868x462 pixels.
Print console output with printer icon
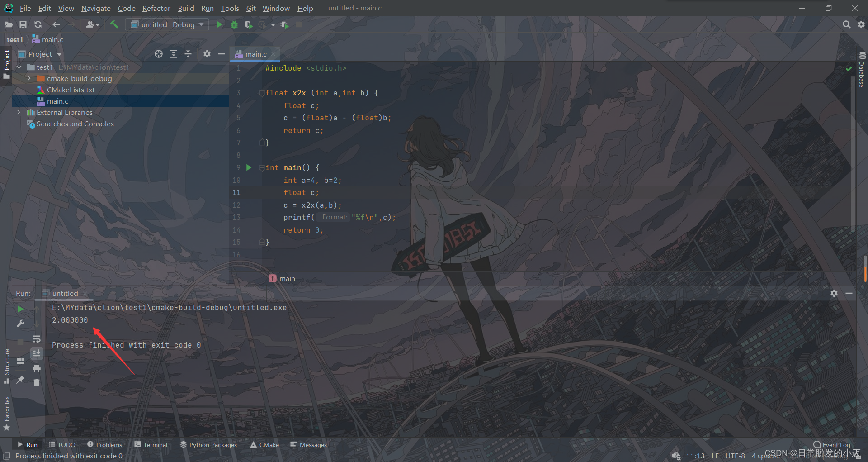pyautogui.click(x=37, y=368)
